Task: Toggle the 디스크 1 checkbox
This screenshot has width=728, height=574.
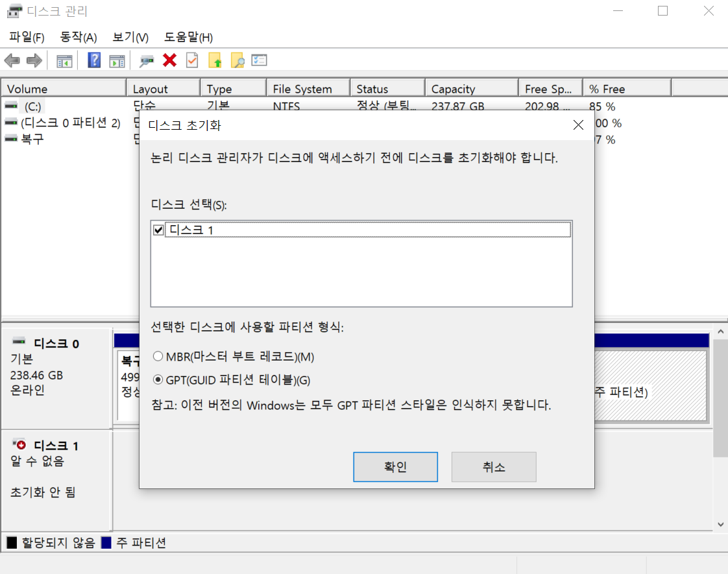Action: coord(158,230)
